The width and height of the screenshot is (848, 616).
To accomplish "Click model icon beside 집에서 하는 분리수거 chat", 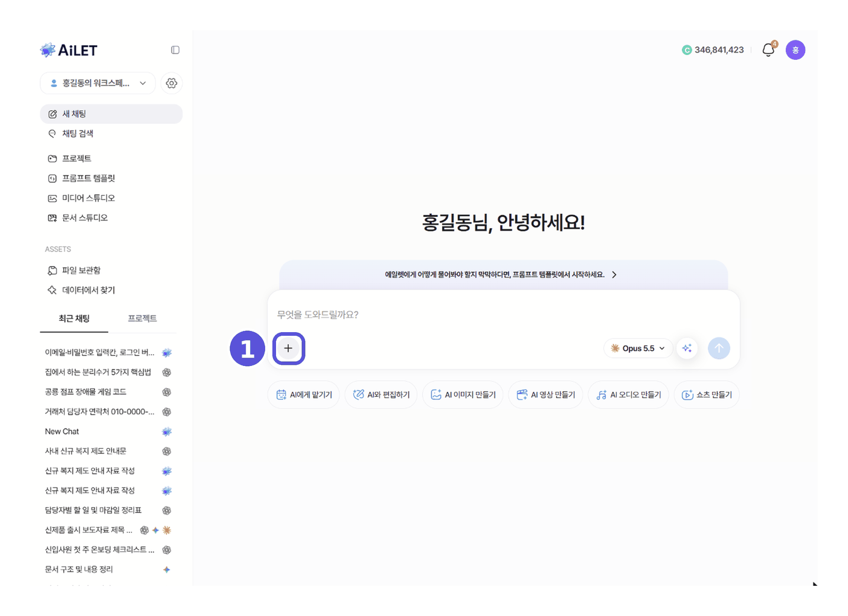I will coord(167,373).
